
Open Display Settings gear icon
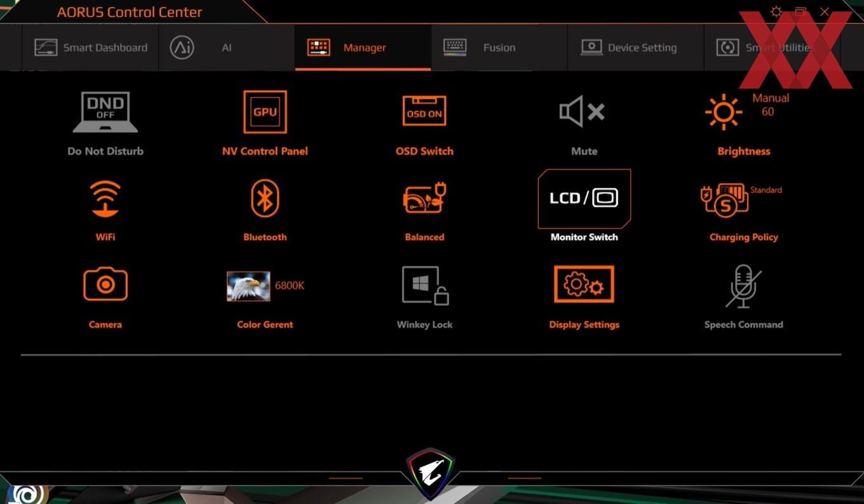tap(584, 284)
